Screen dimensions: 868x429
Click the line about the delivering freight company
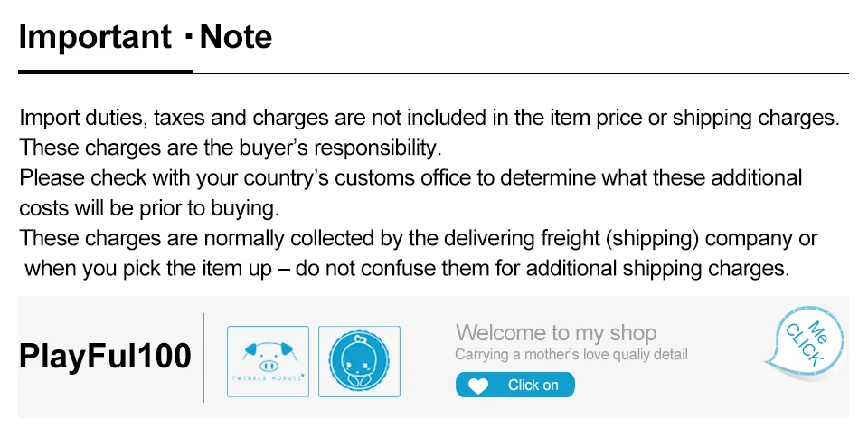pos(418,238)
